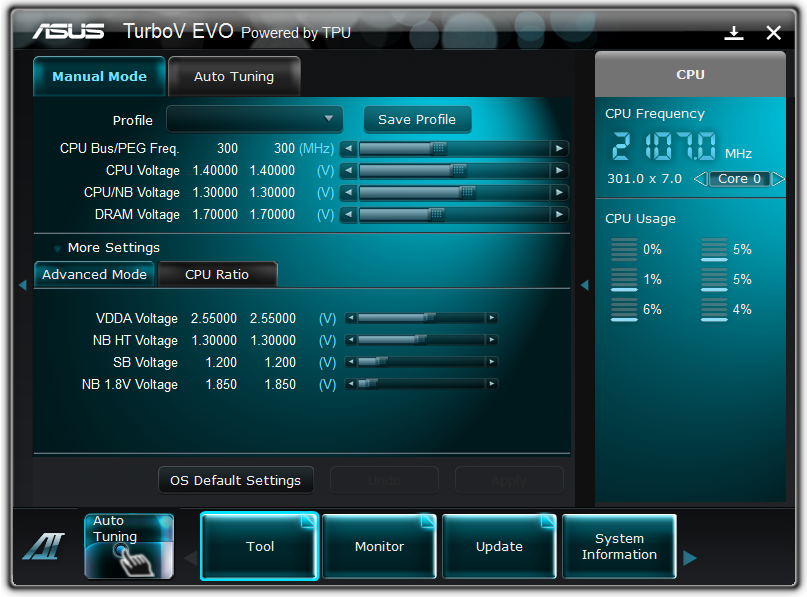Open System Information
807x597 pixels.
(x=619, y=546)
